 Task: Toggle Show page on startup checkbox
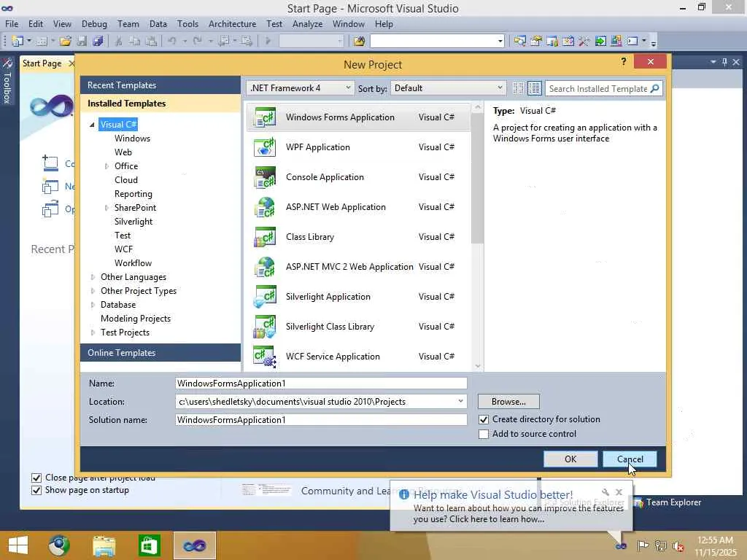[x=36, y=490]
